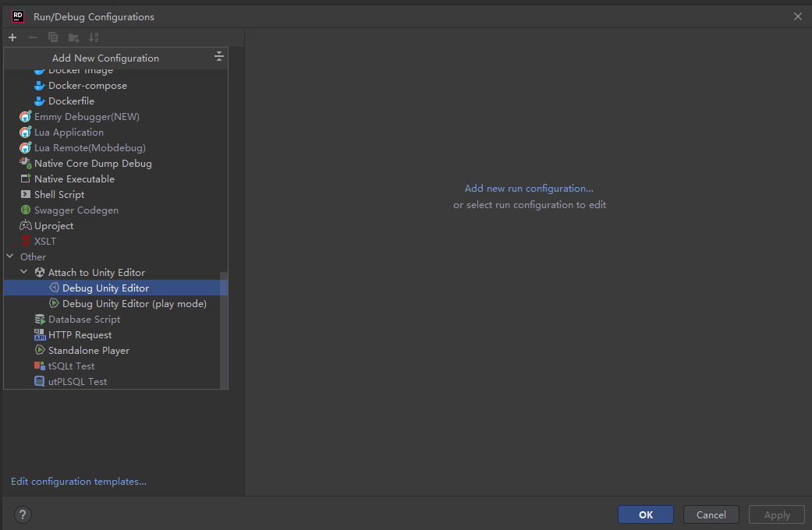Click the Sort Configurations icon
The image size is (812, 530).
[94, 37]
